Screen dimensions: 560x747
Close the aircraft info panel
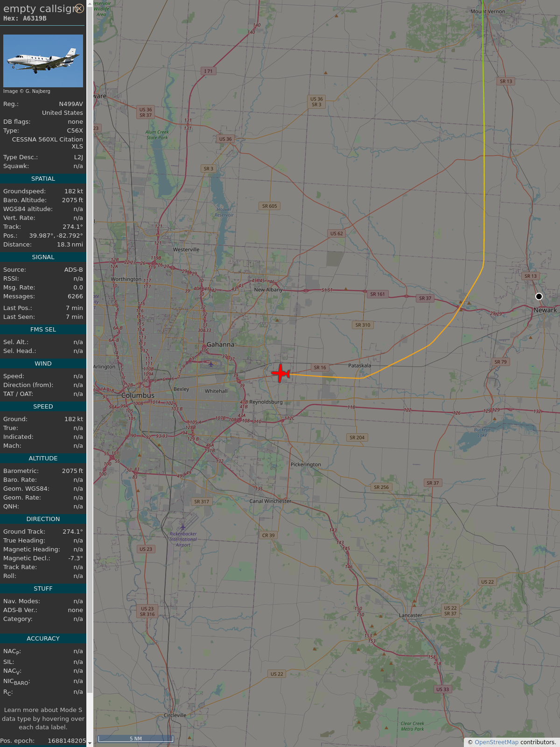(x=79, y=8)
